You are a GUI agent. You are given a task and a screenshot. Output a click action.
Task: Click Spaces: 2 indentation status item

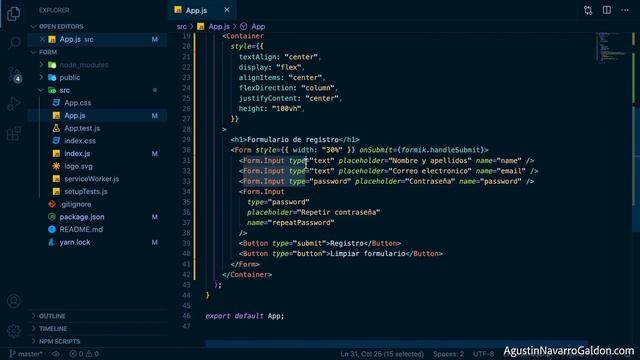point(449,354)
